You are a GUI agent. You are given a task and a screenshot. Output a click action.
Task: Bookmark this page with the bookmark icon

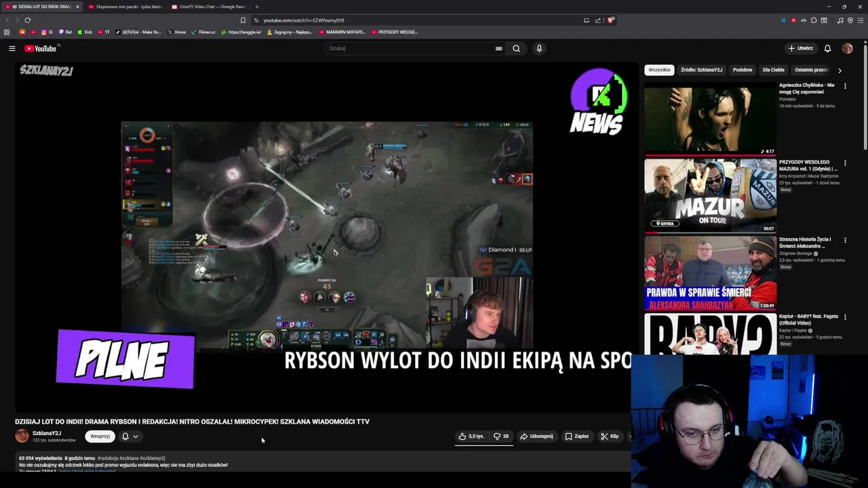pos(243,20)
